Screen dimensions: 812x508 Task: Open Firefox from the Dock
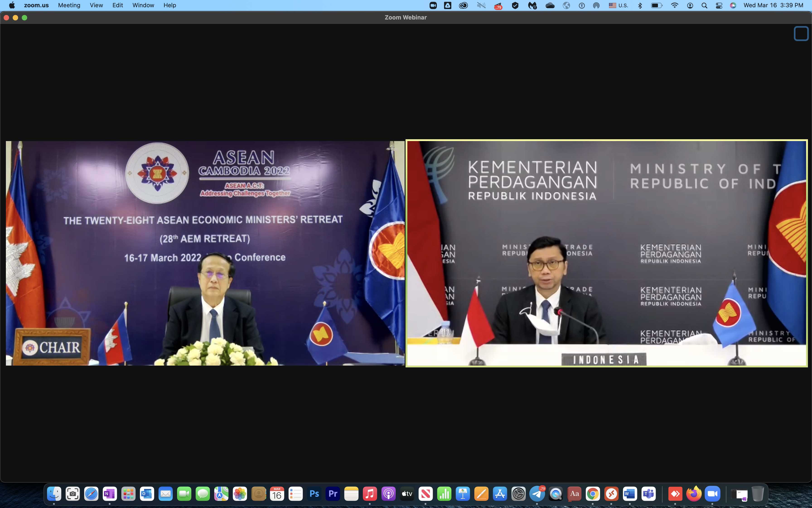coord(694,493)
